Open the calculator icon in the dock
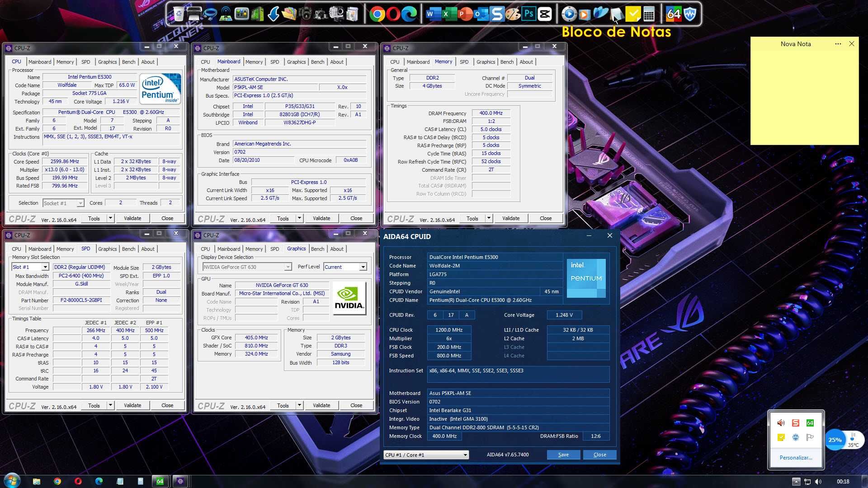 click(x=649, y=14)
